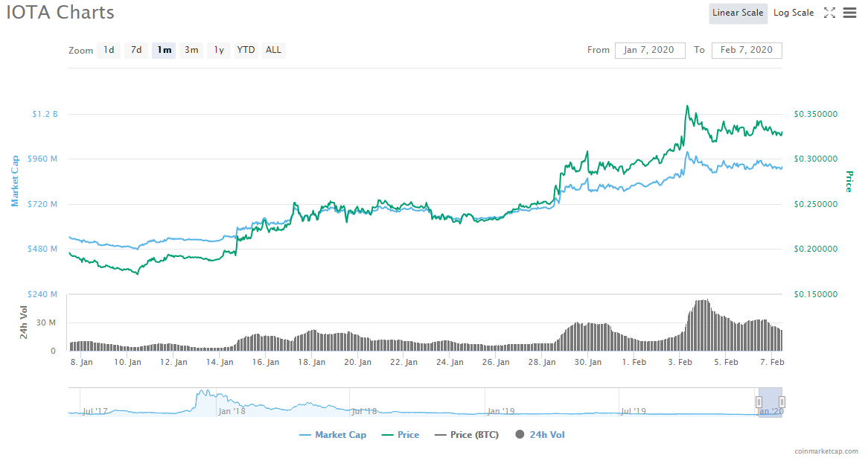Viewport: 868px width, 461px height.
Task: Grab the right navigator range handle
Action: click(782, 402)
